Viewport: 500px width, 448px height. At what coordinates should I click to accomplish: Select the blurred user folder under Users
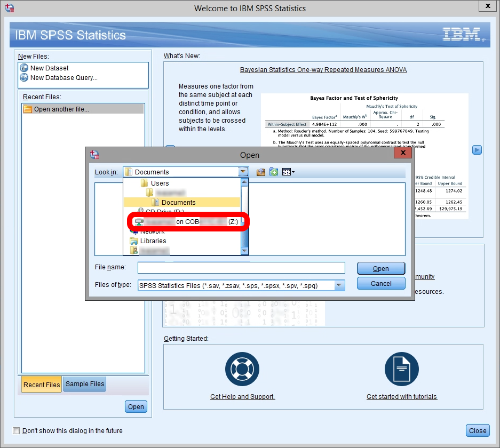166,193
